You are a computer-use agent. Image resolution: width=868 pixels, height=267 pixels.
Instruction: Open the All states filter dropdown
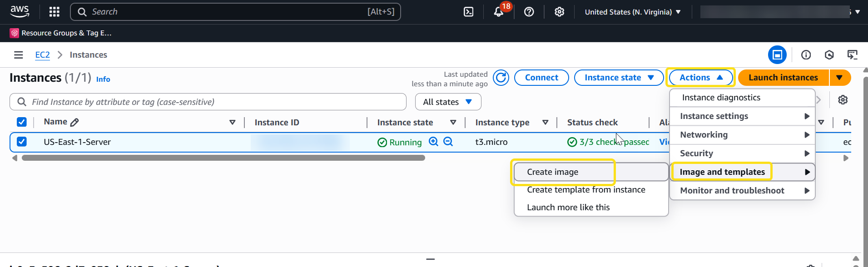coord(448,102)
